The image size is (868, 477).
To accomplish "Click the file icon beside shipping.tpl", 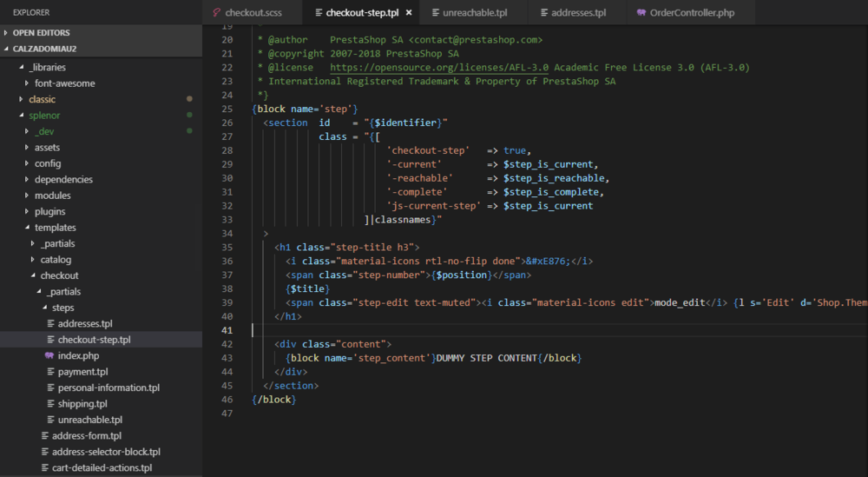I will click(49, 404).
